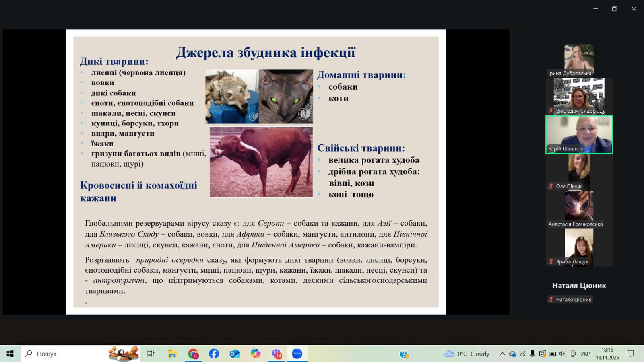Expand the hidden system tray icons chevron
644x362 pixels.
[502, 354]
